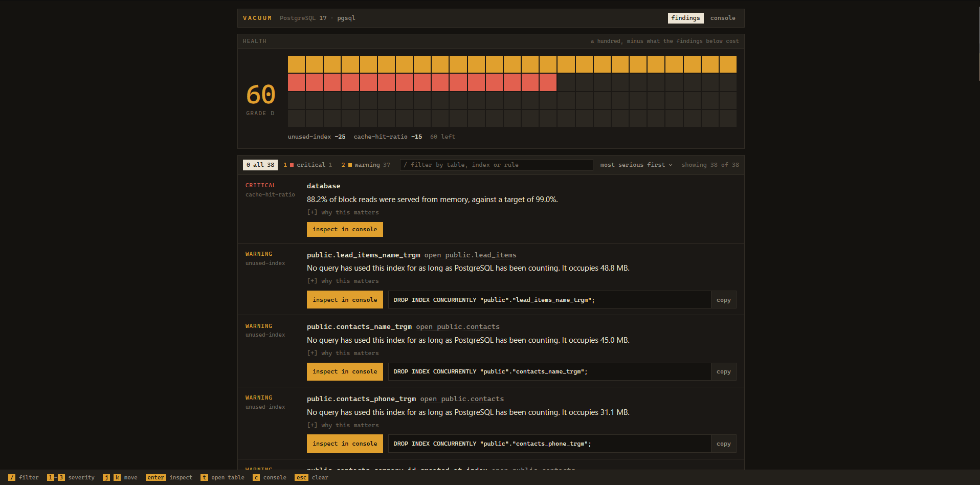The height and width of the screenshot is (485, 980).
Task: Click the 'unused-index -25' cost label
Action: pos(317,137)
